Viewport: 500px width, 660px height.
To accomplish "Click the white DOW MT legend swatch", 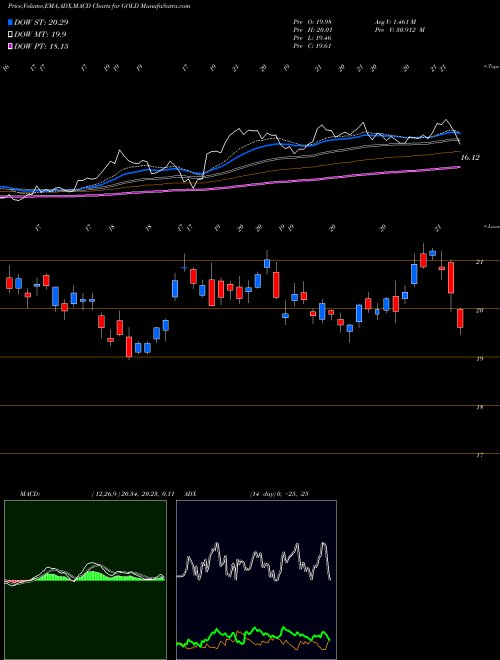I will click(10, 35).
